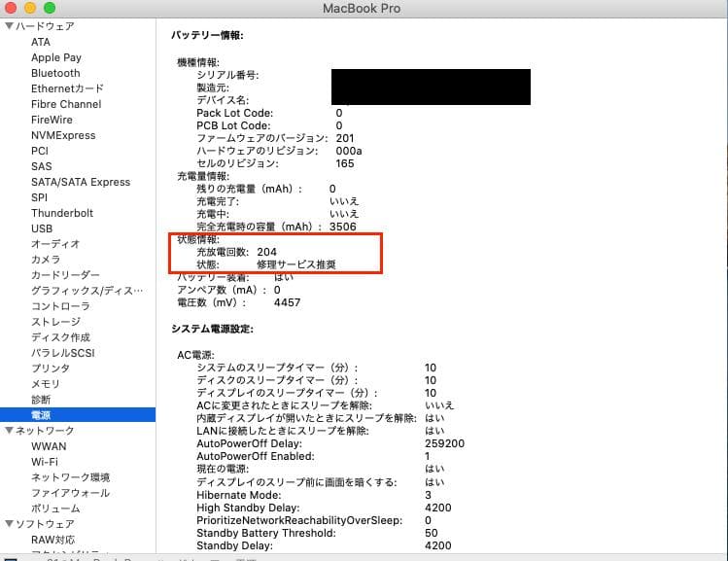Click the Hibernate Mode label
Image resolution: width=728 pixels, height=561 pixels.
[x=239, y=495]
